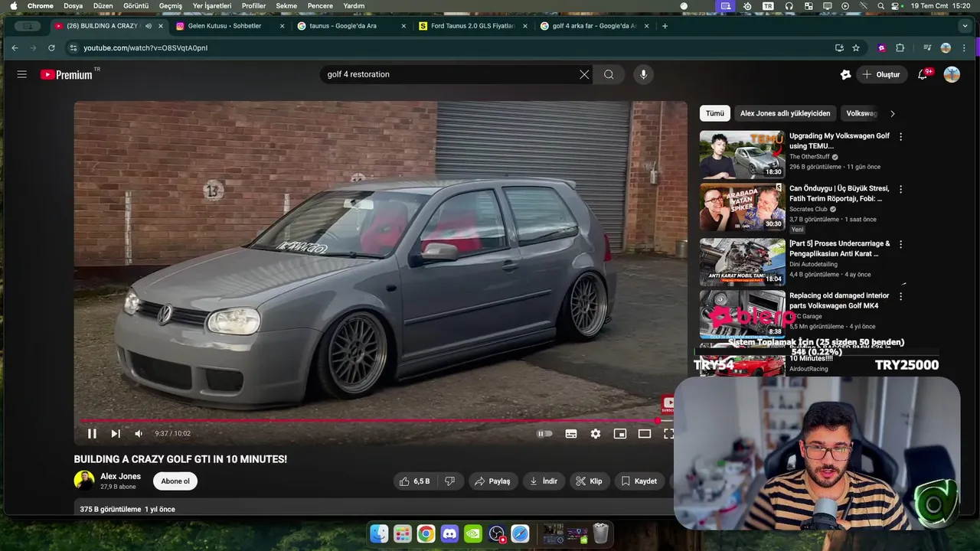This screenshot has height=551, width=980.
Task: Mute the video volume speaker icon
Action: click(139, 433)
